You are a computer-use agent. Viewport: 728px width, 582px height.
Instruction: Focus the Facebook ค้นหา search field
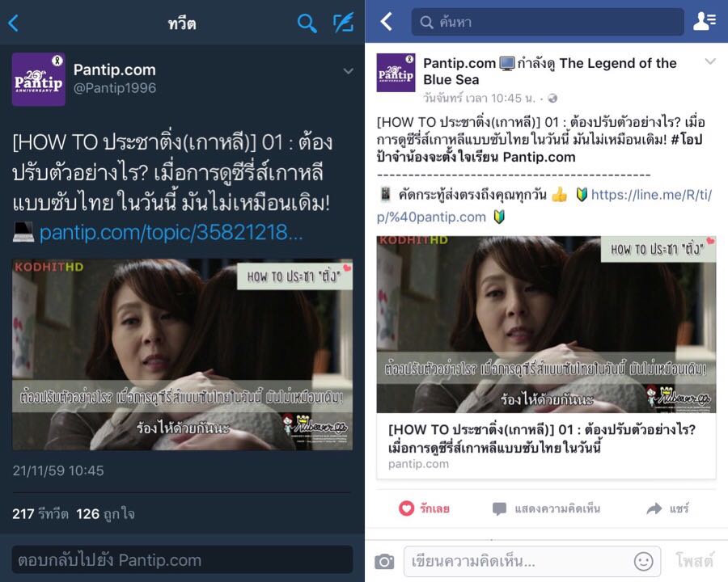click(548, 22)
